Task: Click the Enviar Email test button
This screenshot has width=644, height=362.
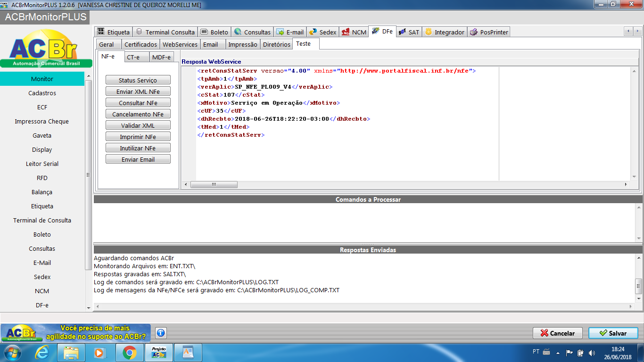Action: [138, 159]
